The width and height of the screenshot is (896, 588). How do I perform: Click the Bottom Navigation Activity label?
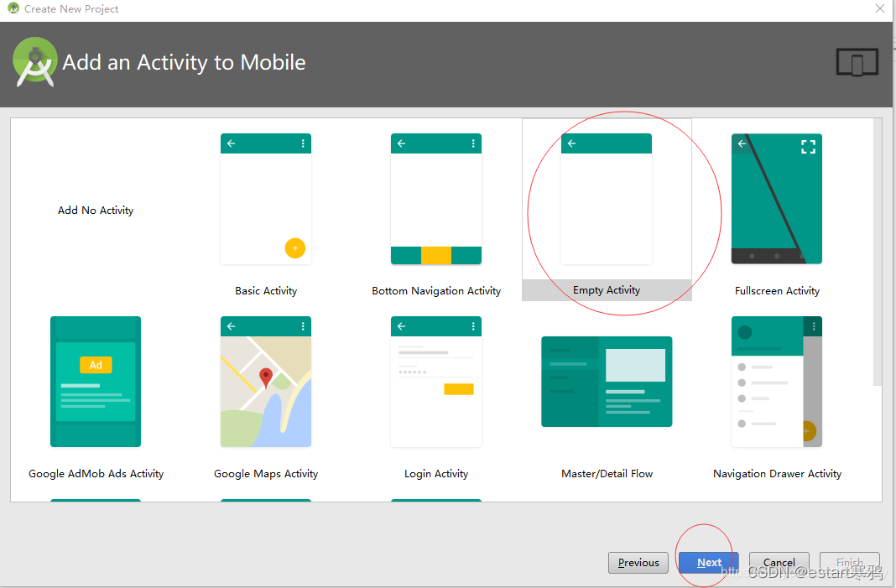click(x=436, y=291)
